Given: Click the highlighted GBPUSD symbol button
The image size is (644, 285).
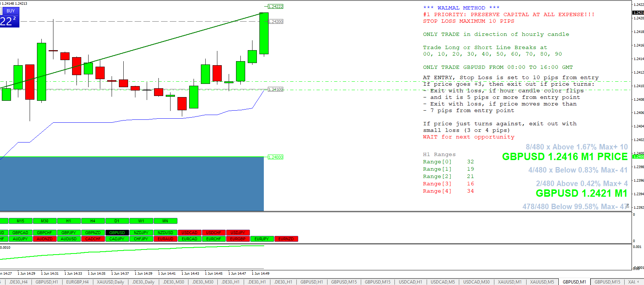Looking at the screenshot, I should coord(117,233).
